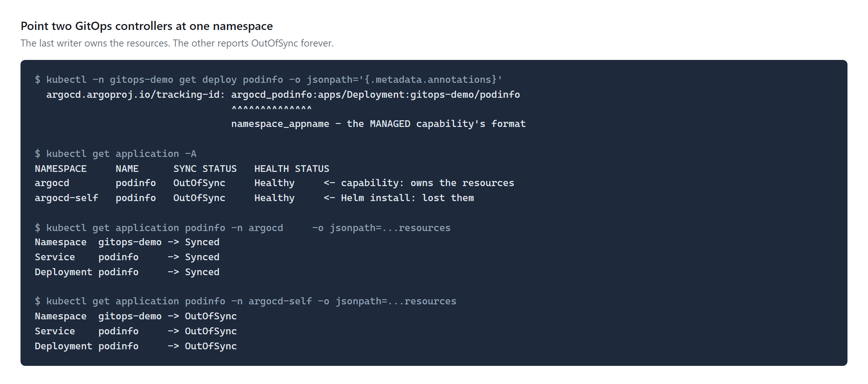This screenshot has width=868, height=384.
Task: Click the "NAMESPACE" column header
Action: 61,169
